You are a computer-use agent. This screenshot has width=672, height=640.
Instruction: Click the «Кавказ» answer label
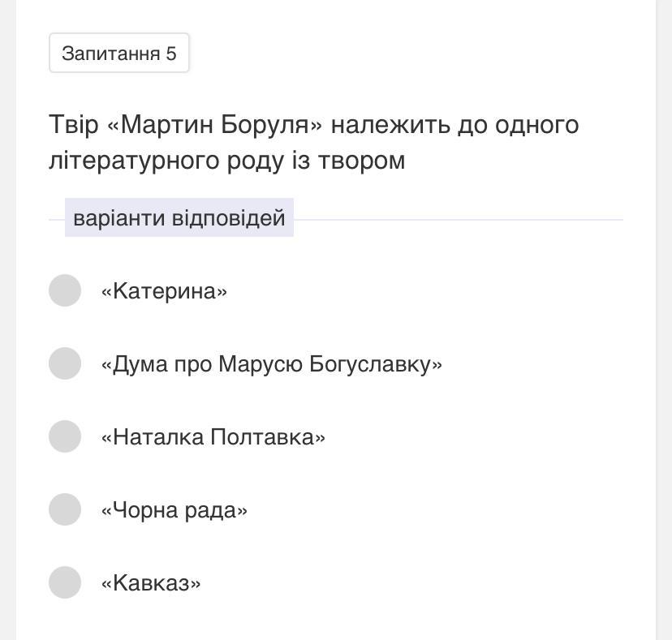click(x=151, y=583)
